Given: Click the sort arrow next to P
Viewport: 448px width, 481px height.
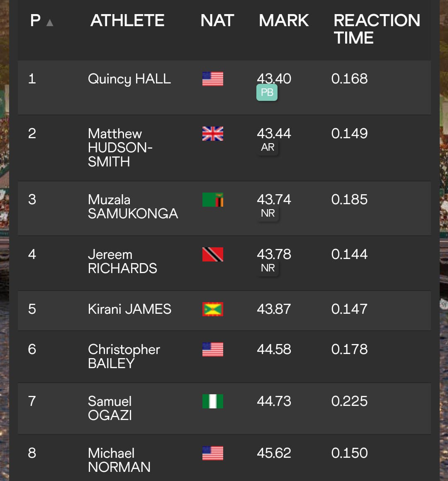Looking at the screenshot, I should point(50,23).
